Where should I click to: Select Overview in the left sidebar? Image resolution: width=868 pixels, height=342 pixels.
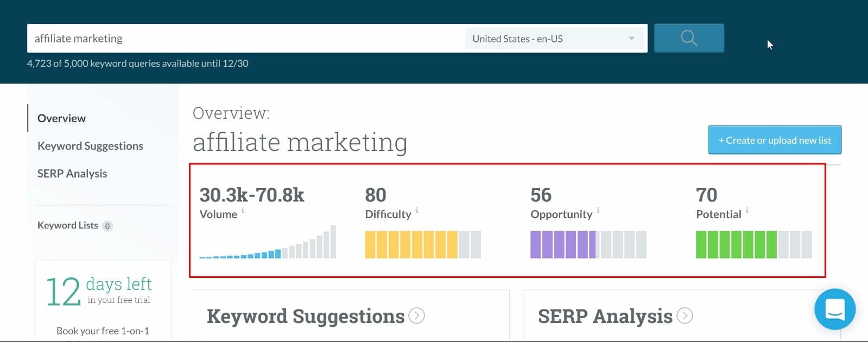point(61,118)
